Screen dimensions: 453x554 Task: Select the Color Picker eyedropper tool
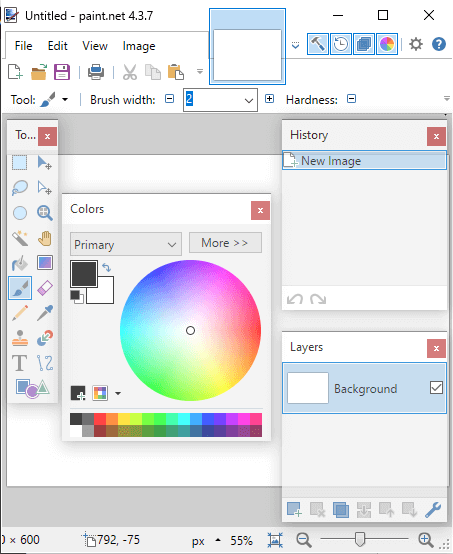(x=45, y=313)
